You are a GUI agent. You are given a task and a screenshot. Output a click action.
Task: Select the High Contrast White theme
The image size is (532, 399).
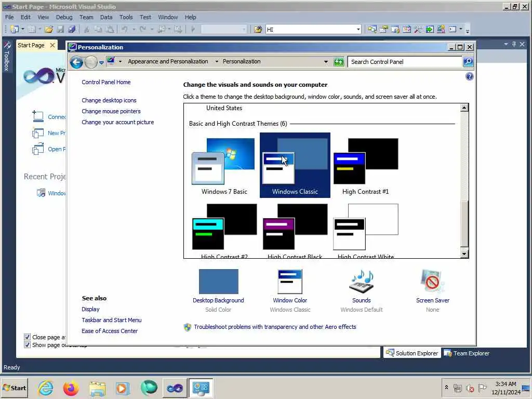coord(365,230)
